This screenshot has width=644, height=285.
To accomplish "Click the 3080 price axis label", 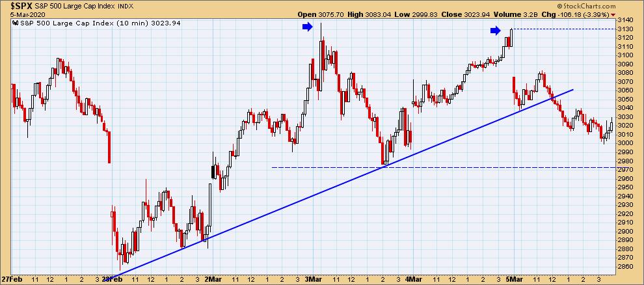I will pos(624,73).
